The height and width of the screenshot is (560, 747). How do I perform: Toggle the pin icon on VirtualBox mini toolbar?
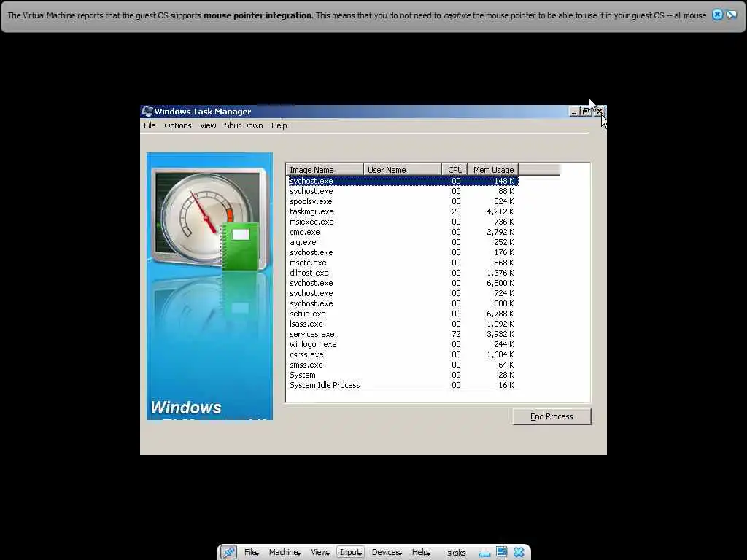pyautogui.click(x=228, y=553)
